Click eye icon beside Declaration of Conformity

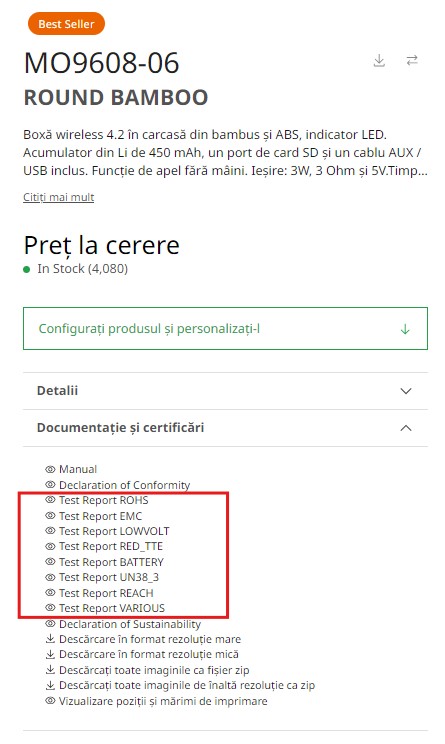(x=50, y=485)
